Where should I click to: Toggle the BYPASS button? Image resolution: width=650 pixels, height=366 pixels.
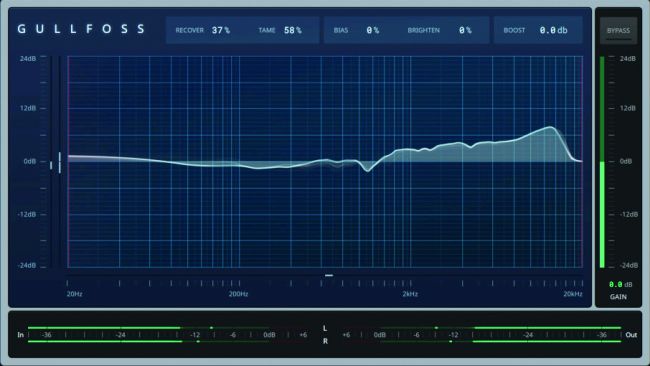[618, 30]
